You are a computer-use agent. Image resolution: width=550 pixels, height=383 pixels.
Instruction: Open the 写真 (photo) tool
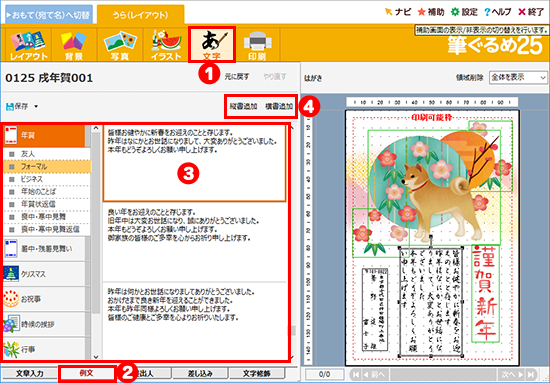[120, 45]
